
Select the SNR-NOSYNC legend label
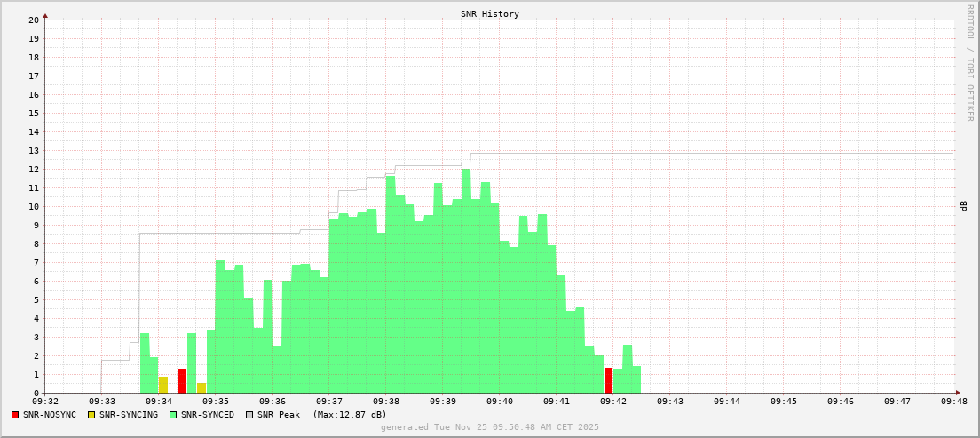point(50,415)
